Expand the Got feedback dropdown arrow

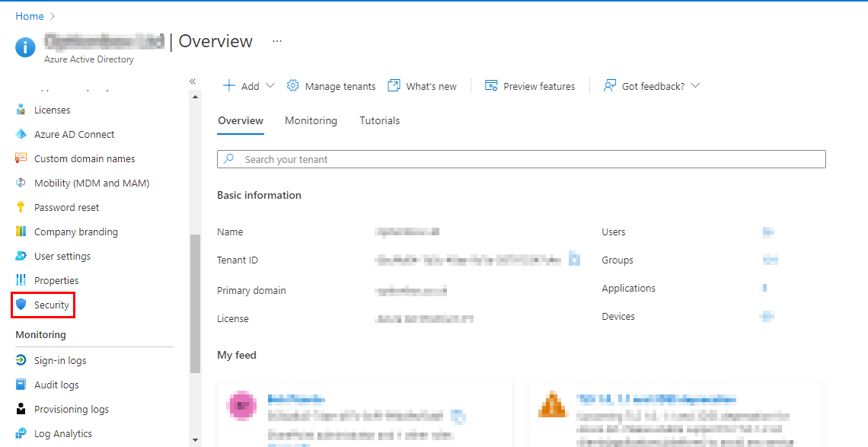[x=696, y=86]
